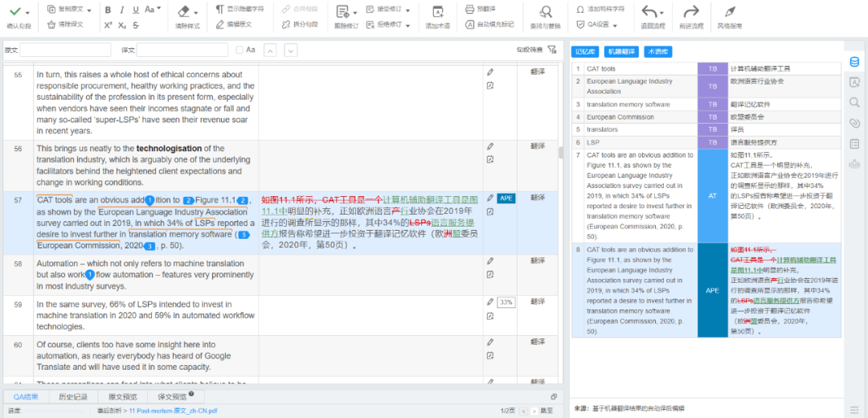Click split segment (拆分句段)
The image size is (868, 418).
300,24
